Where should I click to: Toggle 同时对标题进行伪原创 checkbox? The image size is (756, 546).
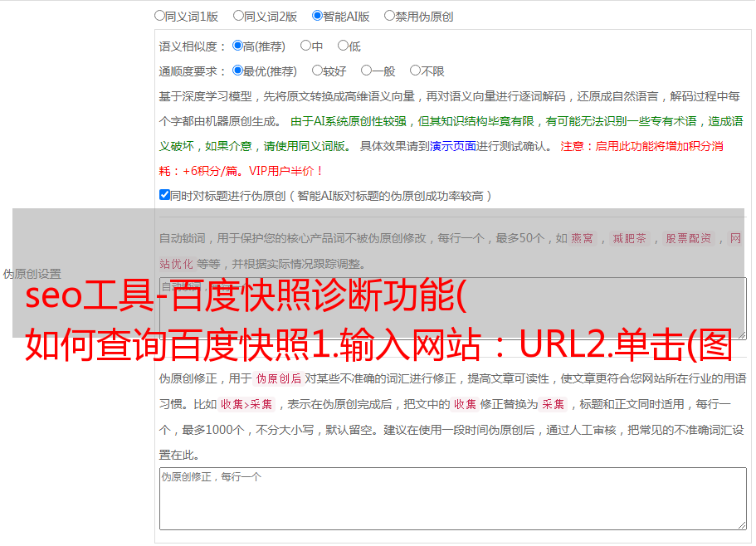coord(164,195)
